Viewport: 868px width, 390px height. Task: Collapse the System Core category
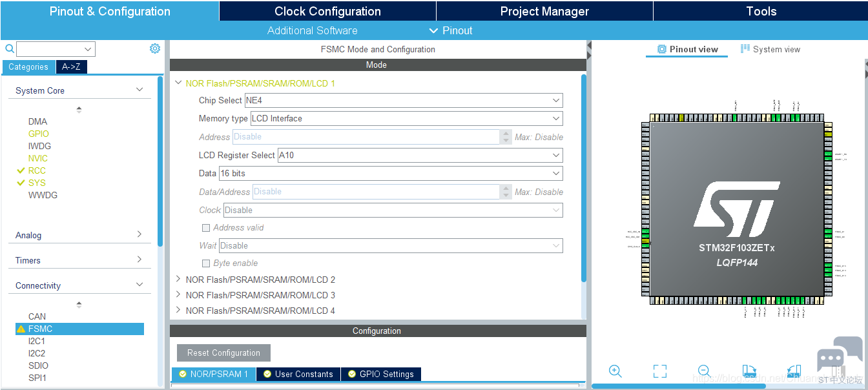pos(139,90)
